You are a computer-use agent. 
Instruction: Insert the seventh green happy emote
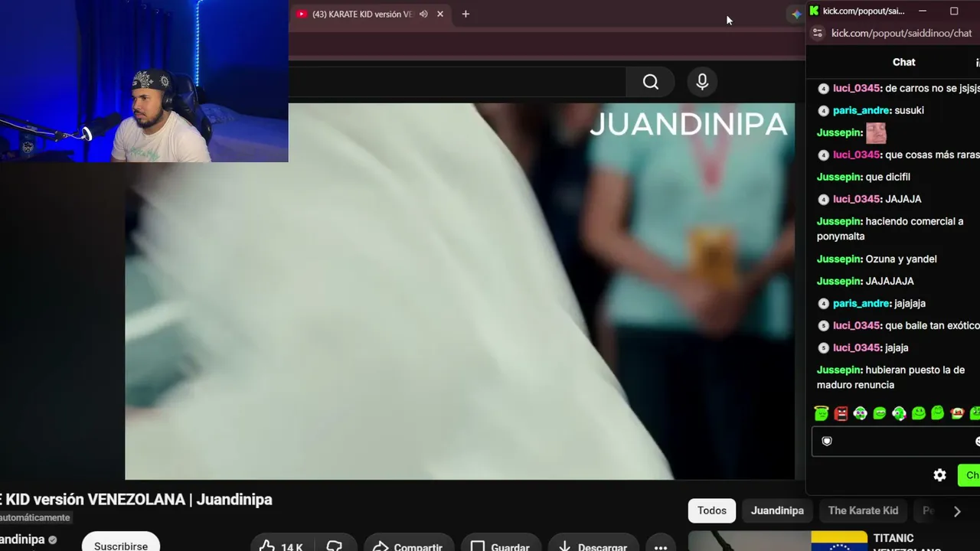point(937,413)
